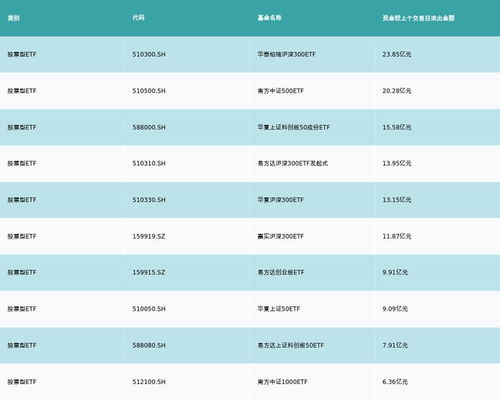Select code 510300.SH
Image resolution: width=500 pixels, height=400 pixels.
click(x=149, y=54)
